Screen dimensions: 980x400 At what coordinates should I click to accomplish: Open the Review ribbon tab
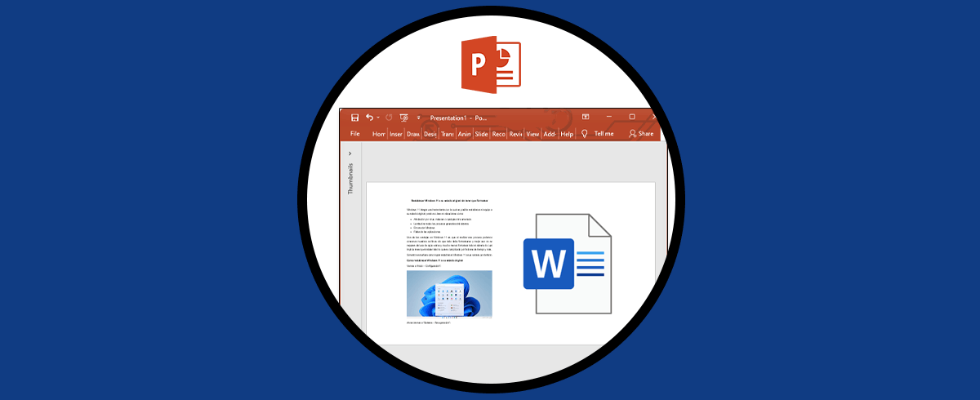[x=516, y=134]
